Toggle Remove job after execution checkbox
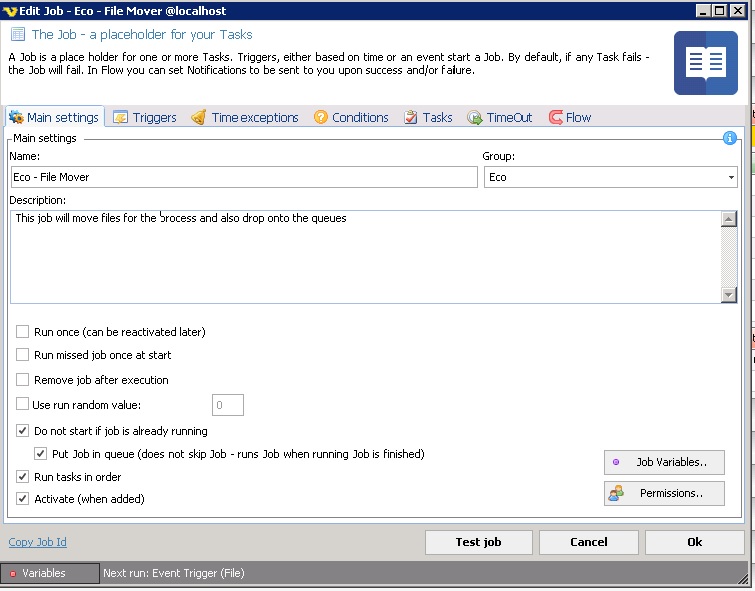This screenshot has height=591, width=755. tap(23, 380)
